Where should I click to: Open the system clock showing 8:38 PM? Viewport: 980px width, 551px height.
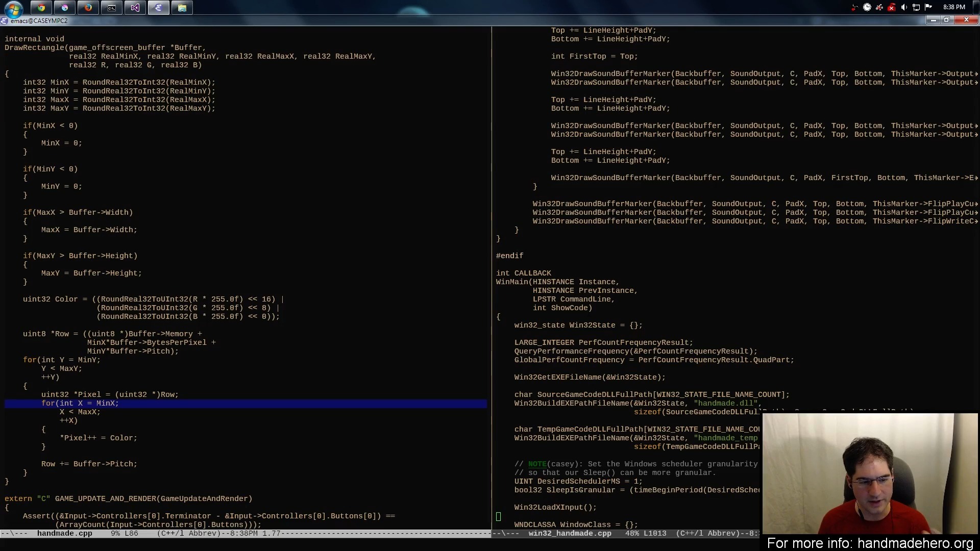click(x=954, y=7)
